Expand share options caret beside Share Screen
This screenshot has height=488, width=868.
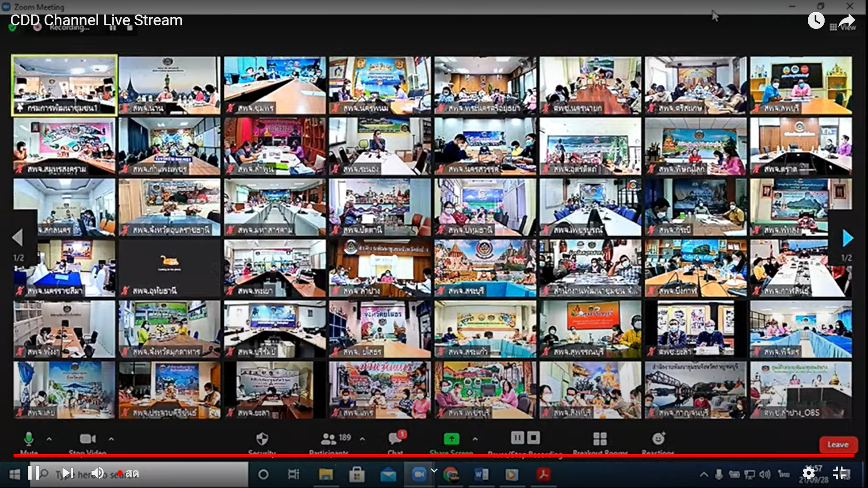tap(475, 439)
